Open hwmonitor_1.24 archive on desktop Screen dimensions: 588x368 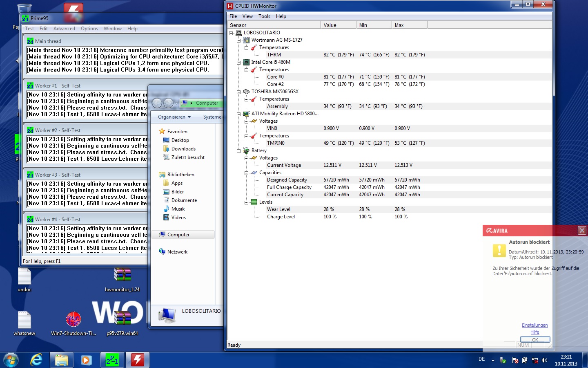[x=122, y=280]
